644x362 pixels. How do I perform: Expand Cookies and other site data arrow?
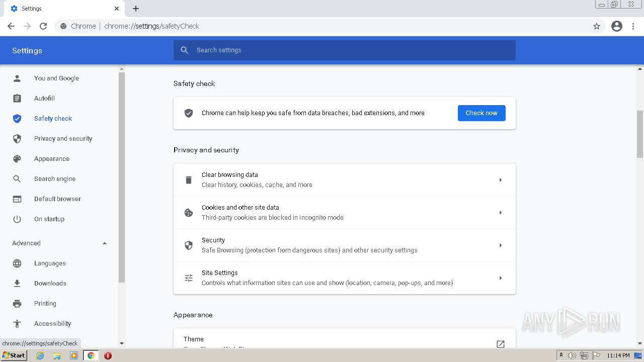[x=500, y=212]
